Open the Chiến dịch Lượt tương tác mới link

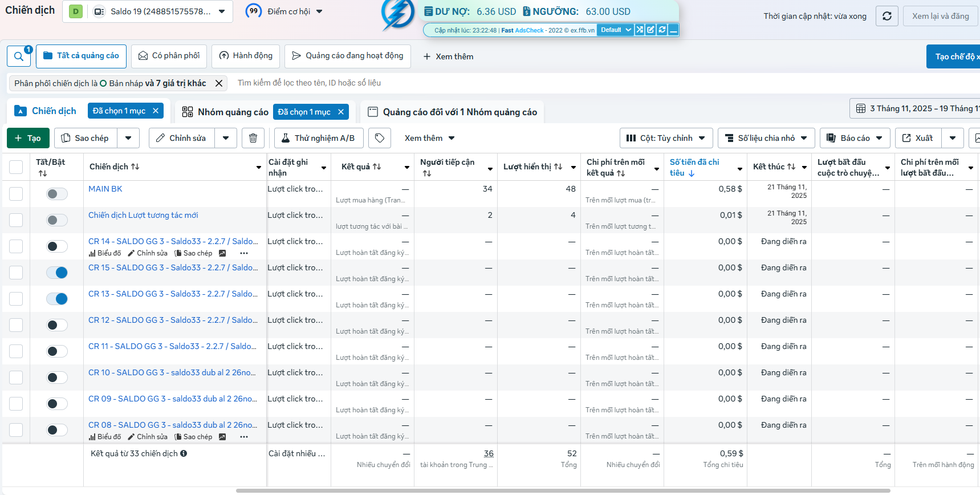[x=143, y=215]
